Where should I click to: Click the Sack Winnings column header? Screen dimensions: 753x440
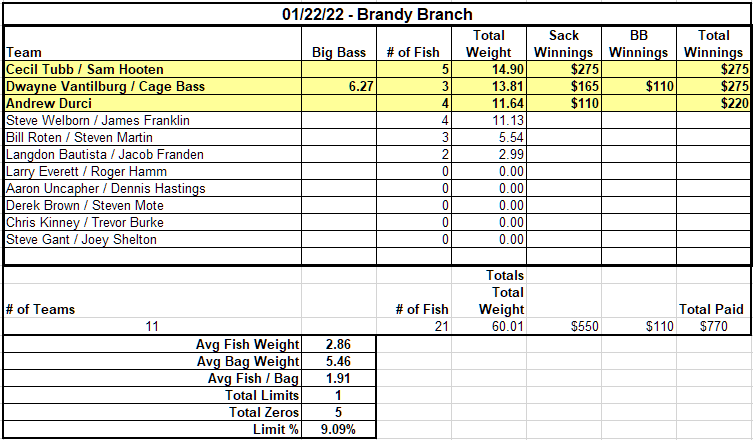(x=564, y=44)
